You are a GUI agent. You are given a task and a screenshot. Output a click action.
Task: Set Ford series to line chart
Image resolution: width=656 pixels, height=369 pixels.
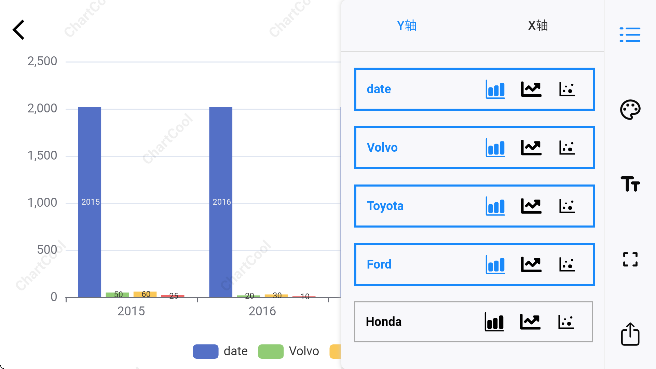tap(531, 264)
